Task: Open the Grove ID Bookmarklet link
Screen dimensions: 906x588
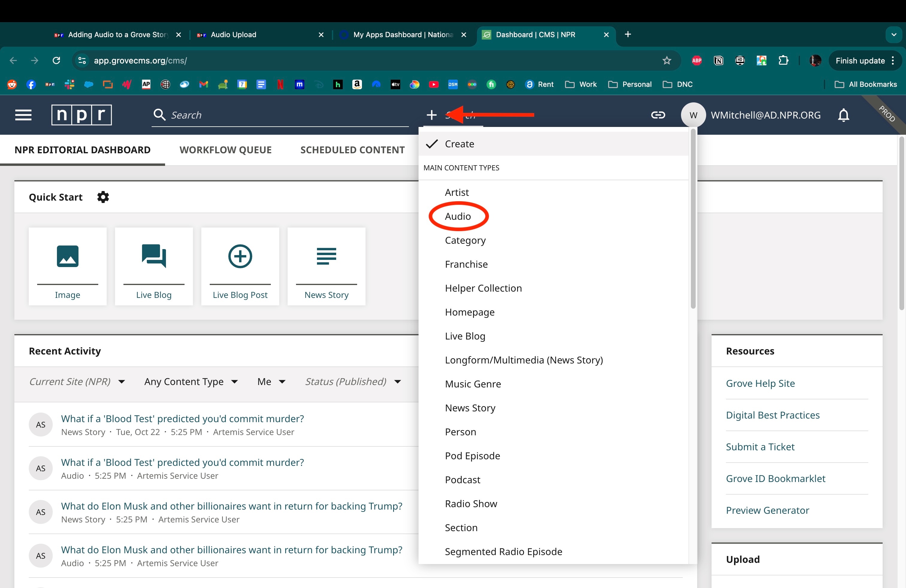Action: 775,478
